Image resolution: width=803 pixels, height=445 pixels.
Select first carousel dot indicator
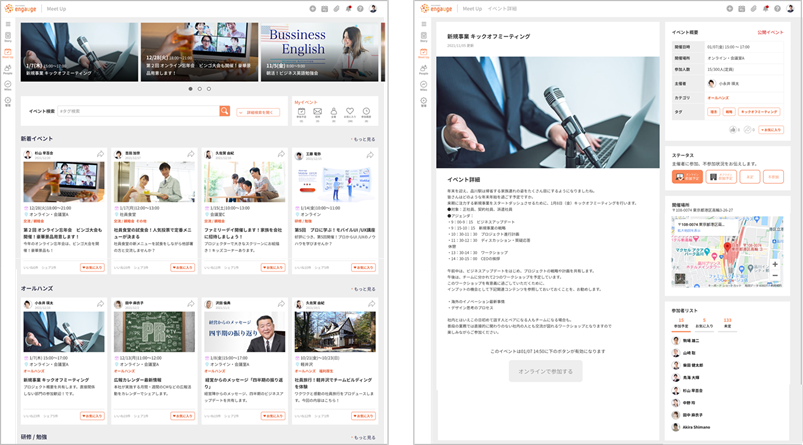(191, 89)
